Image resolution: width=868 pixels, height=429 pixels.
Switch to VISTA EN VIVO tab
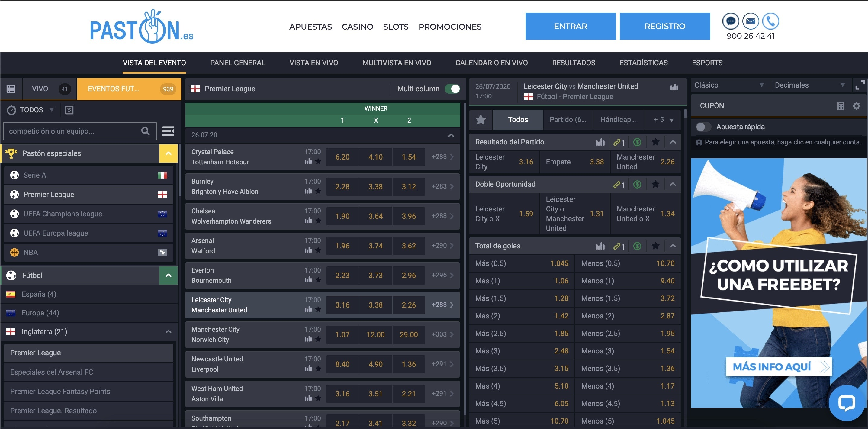point(314,63)
